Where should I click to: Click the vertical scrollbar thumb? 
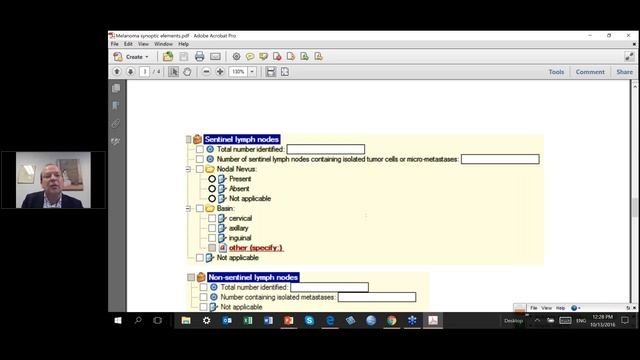click(635, 207)
